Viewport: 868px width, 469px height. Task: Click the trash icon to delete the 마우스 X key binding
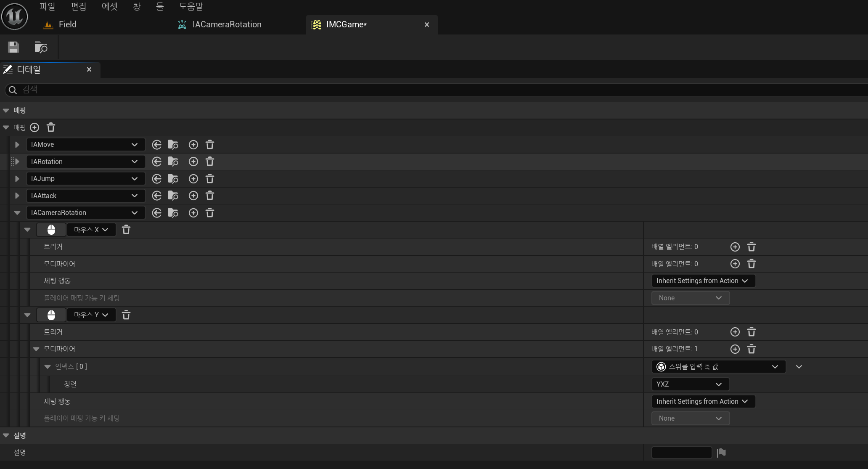[x=126, y=230]
